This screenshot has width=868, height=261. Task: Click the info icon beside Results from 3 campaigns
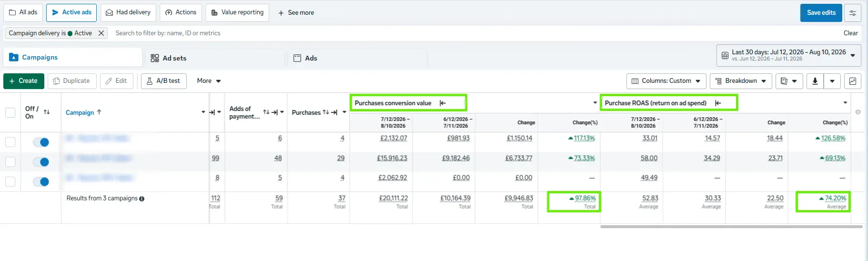pos(141,199)
